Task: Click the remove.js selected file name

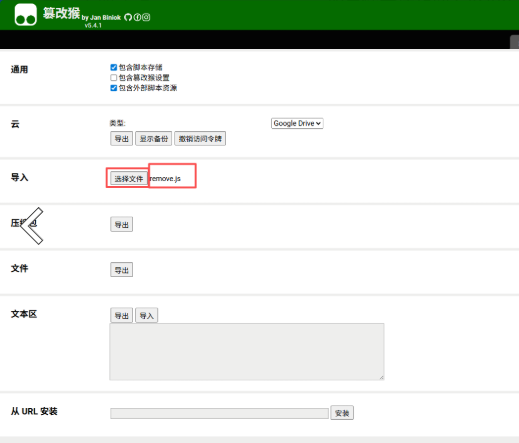Action: pos(165,179)
